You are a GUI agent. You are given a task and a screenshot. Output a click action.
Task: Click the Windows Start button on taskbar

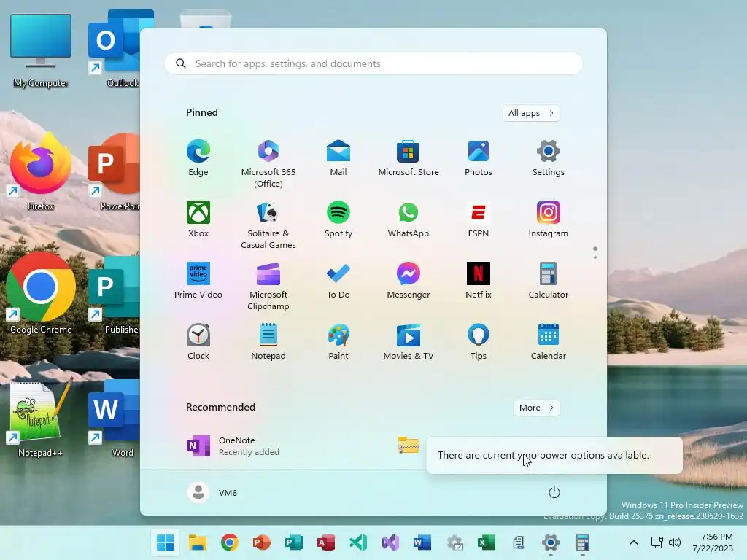pos(166,542)
